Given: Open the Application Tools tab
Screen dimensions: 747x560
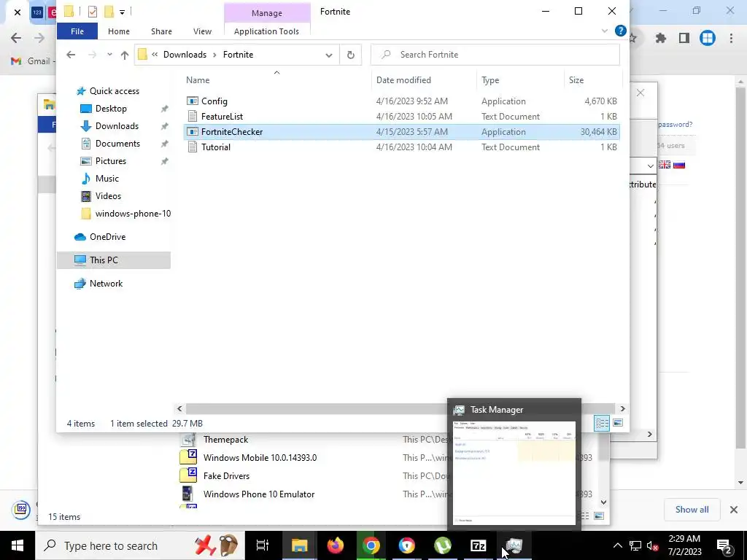Looking at the screenshot, I should coord(267,31).
